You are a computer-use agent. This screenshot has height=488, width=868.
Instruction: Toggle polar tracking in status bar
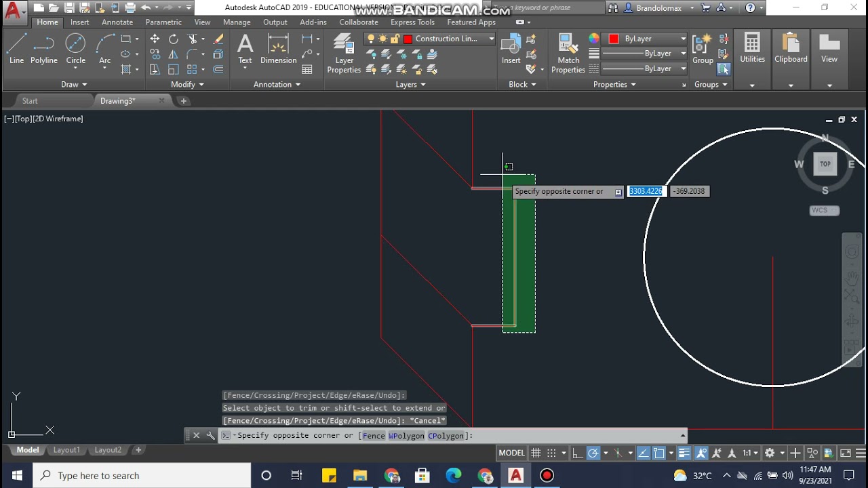click(x=593, y=453)
